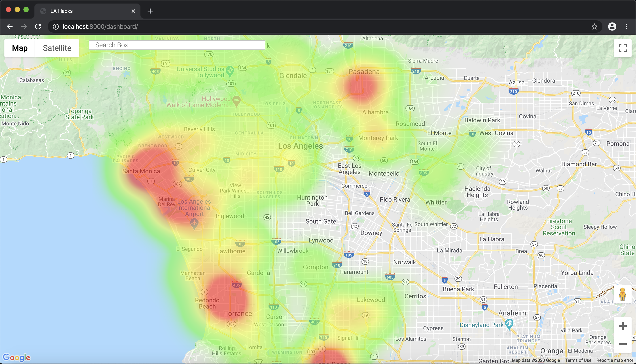The height and width of the screenshot is (364, 636).
Task: Switch to Map view
Action: pyautogui.click(x=20, y=48)
